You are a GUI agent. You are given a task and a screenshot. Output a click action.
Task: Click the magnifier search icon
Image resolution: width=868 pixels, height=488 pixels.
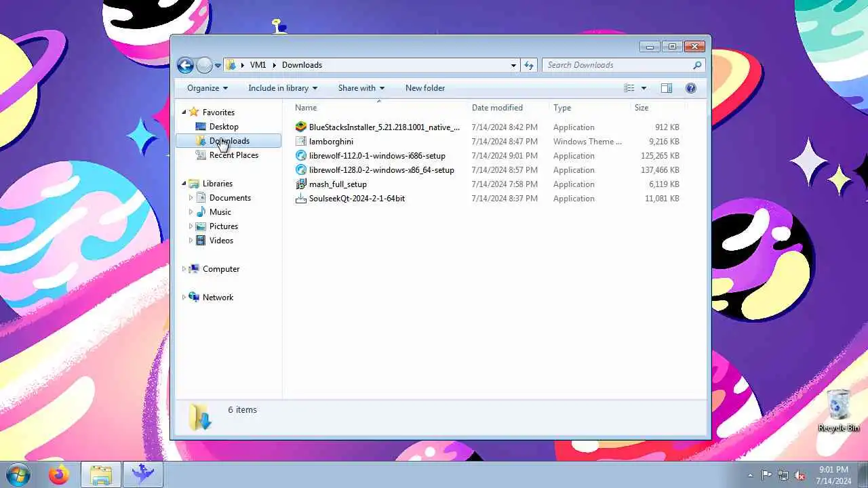pyautogui.click(x=697, y=65)
